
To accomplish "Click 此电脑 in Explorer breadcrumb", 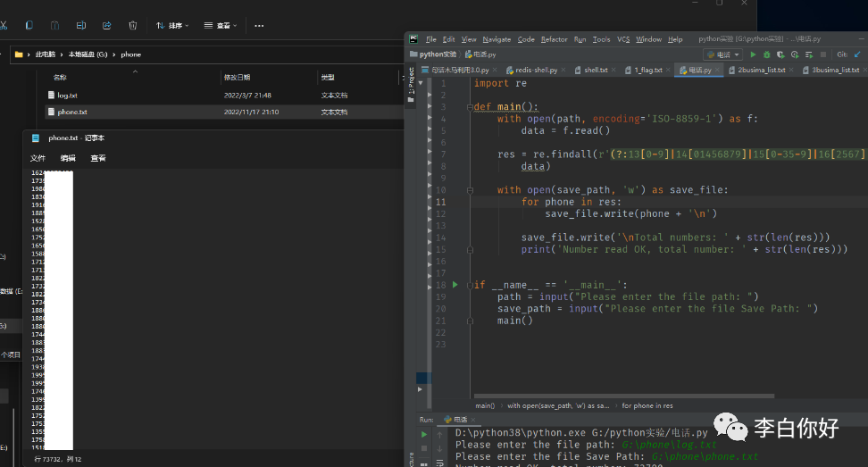I will 46,54.
